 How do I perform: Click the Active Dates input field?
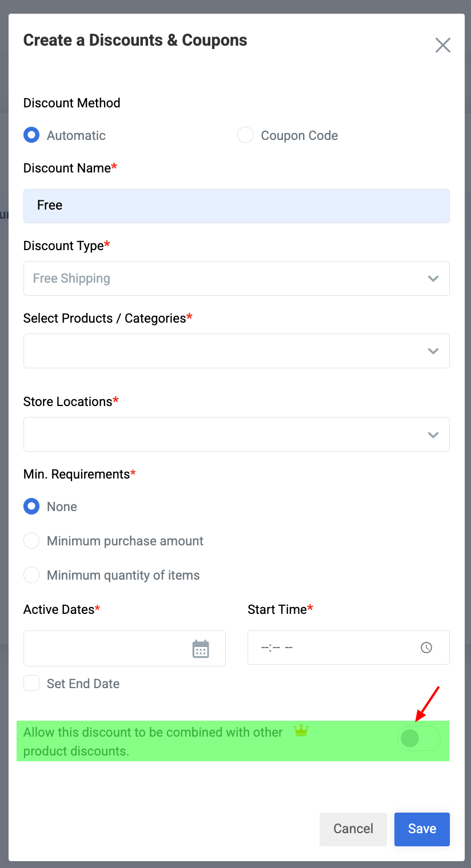point(125,648)
